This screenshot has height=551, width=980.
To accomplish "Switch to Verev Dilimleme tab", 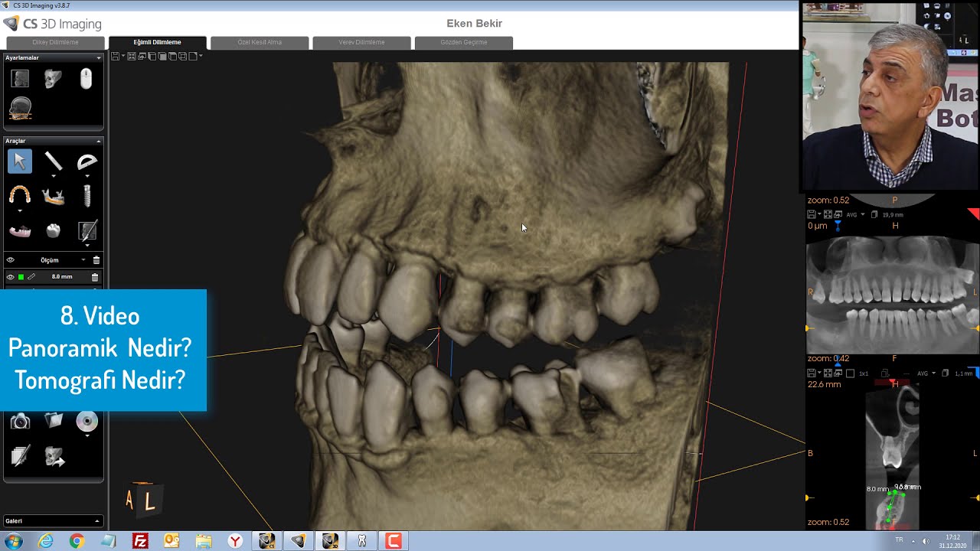I will point(361,42).
